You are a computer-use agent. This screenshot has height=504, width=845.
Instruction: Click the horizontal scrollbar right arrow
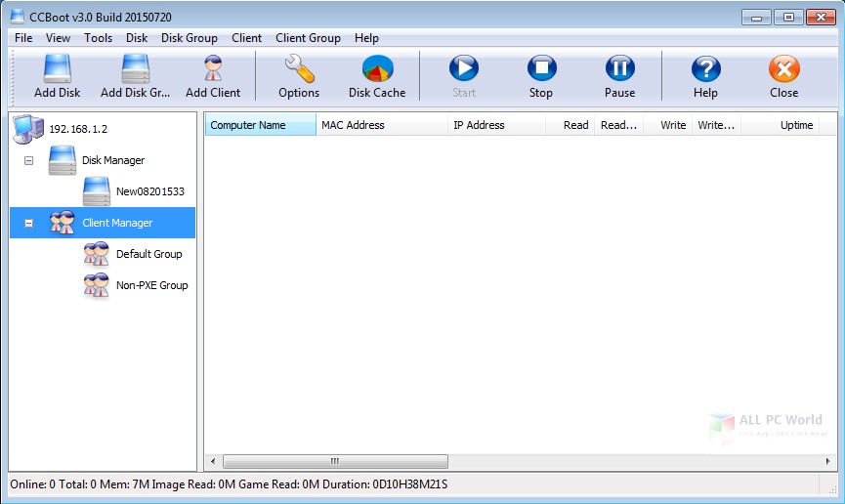point(827,461)
